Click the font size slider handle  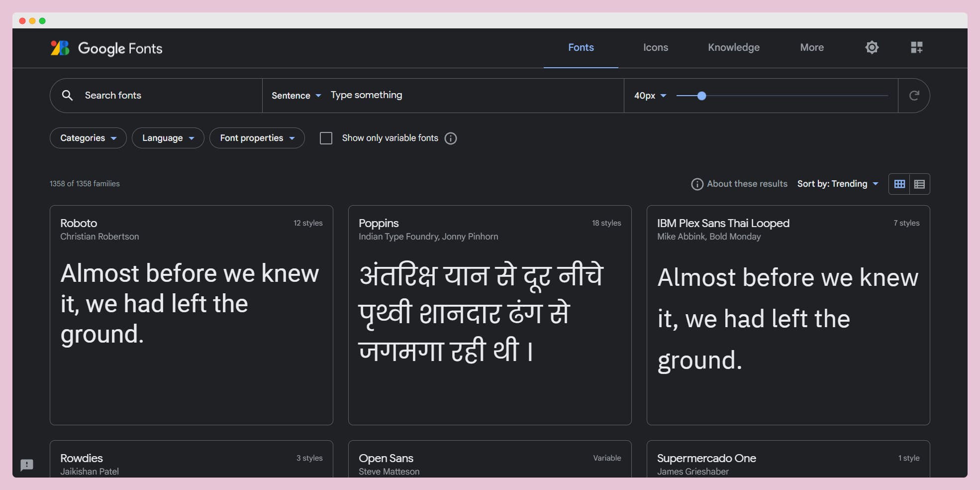[701, 96]
